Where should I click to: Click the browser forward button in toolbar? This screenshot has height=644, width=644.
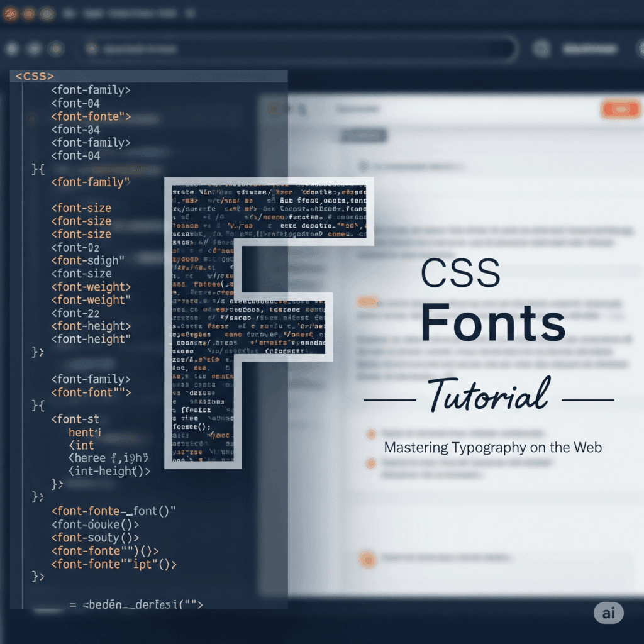[x=34, y=49]
